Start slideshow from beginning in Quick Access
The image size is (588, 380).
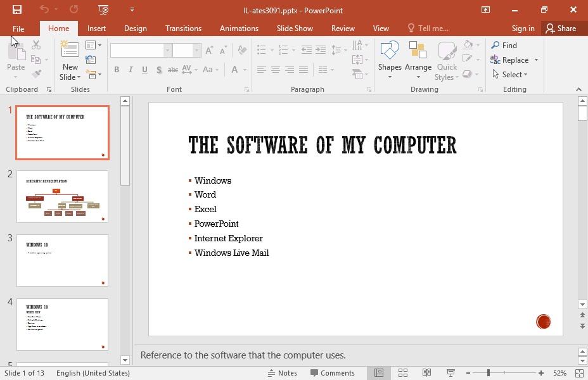(x=103, y=9)
